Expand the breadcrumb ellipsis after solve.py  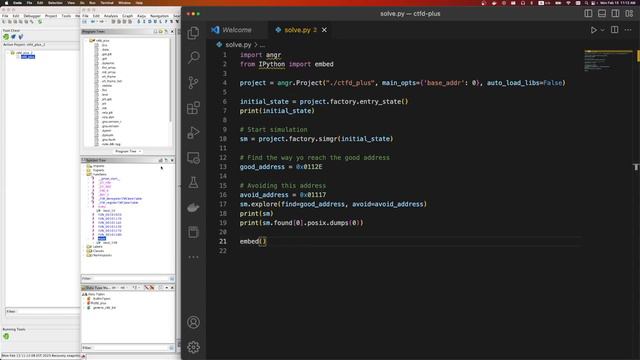262,45
